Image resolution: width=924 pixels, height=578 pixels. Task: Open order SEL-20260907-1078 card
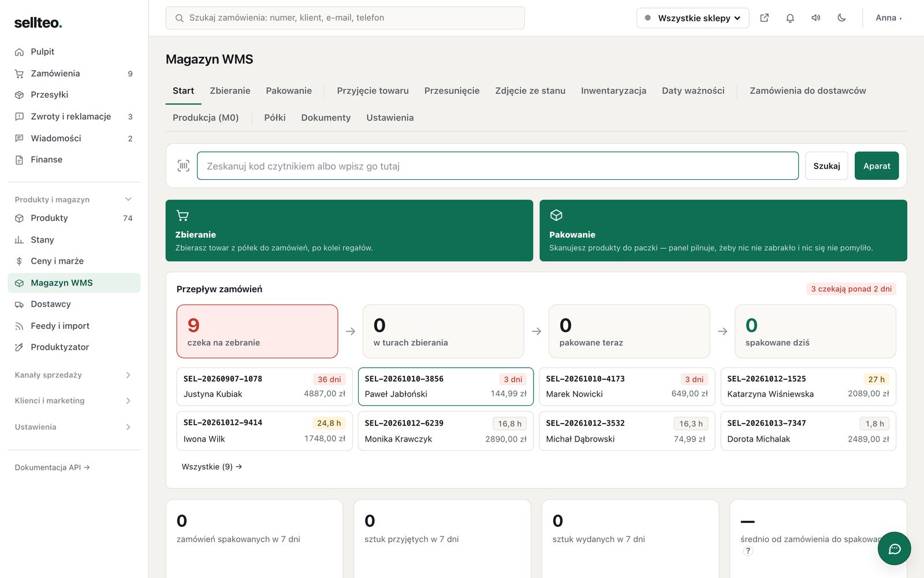coord(264,387)
